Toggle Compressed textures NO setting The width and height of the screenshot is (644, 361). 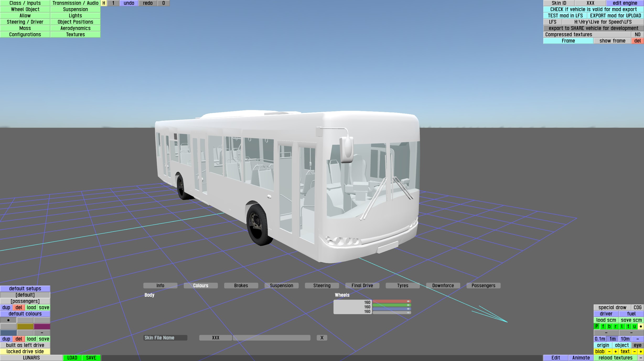pos(637,34)
